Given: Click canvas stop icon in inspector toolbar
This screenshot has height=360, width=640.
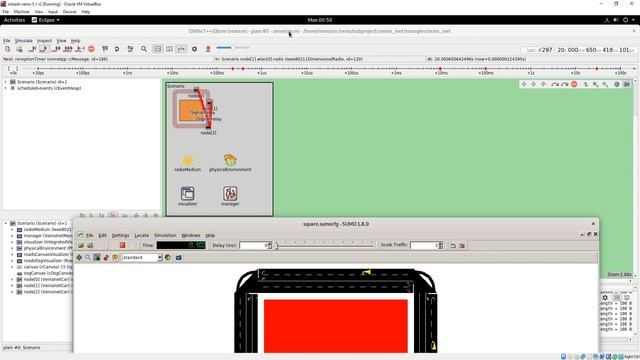Looking at the screenshot, I should [x=574, y=84].
